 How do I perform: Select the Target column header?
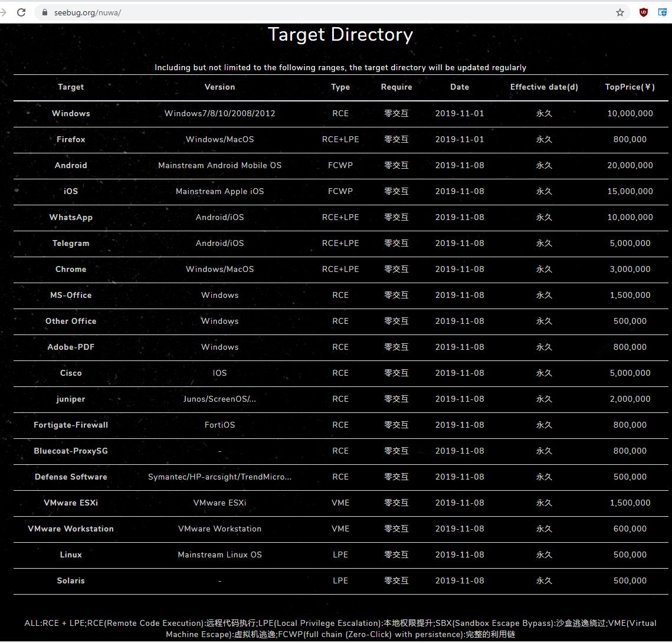[71, 87]
